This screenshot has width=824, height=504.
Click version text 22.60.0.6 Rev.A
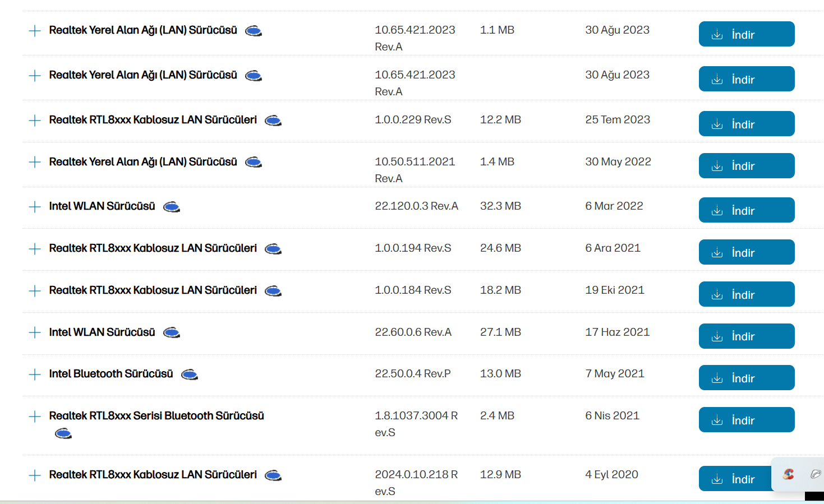413,332
